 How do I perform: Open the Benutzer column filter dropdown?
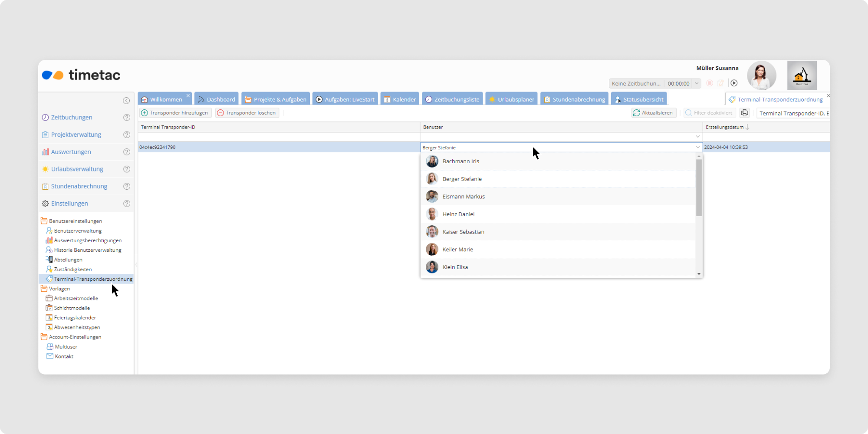pyautogui.click(x=698, y=137)
